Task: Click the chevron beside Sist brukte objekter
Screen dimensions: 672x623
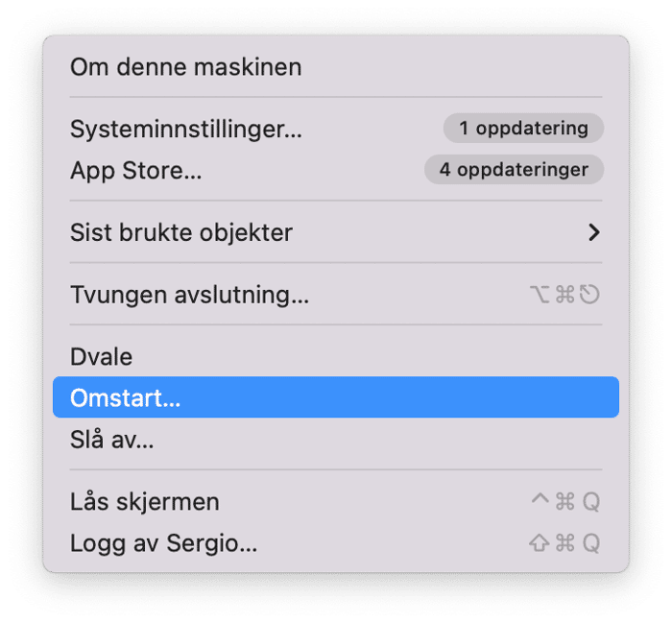Action: tap(594, 232)
